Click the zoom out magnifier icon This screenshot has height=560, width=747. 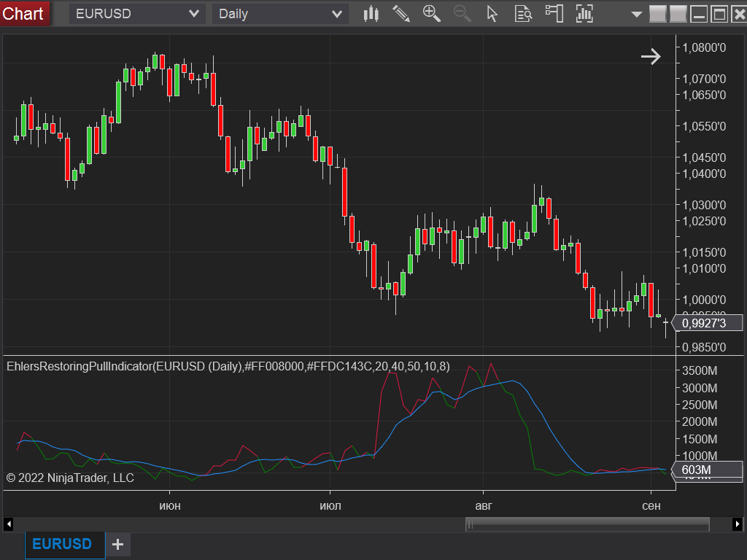pos(462,13)
